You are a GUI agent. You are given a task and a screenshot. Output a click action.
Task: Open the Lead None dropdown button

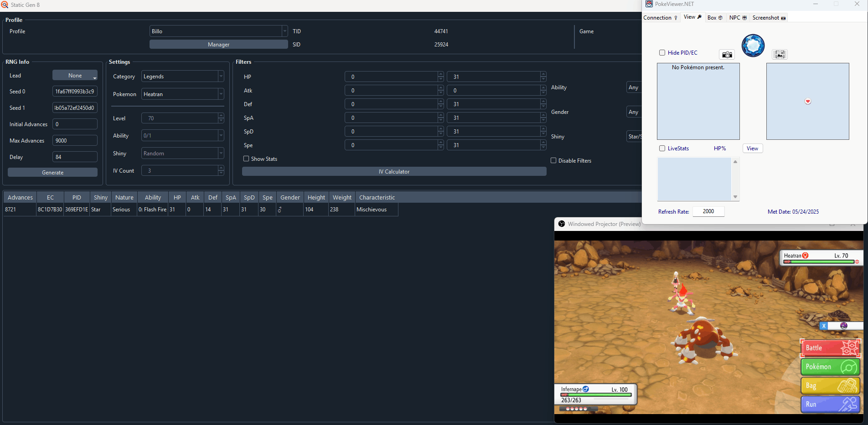click(75, 76)
